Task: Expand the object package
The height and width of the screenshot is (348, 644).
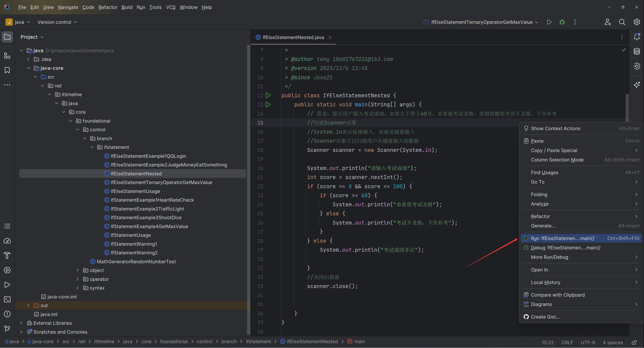Action: pyautogui.click(x=77, y=270)
